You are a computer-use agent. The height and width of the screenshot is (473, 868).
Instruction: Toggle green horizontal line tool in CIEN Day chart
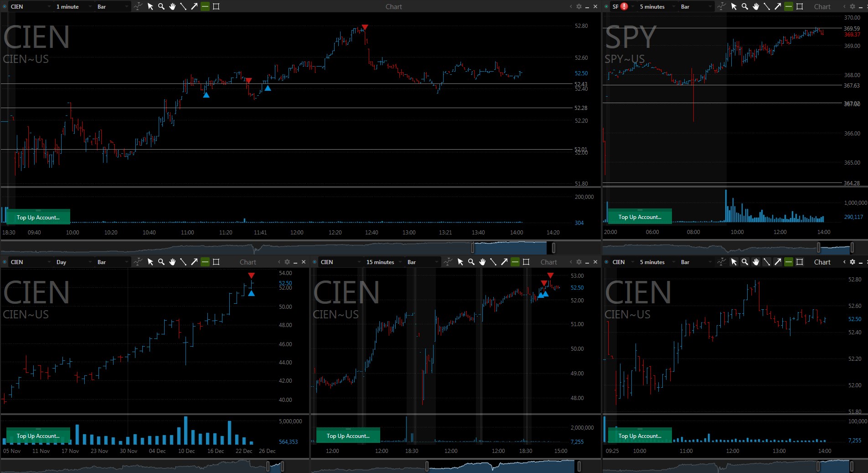[205, 262]
